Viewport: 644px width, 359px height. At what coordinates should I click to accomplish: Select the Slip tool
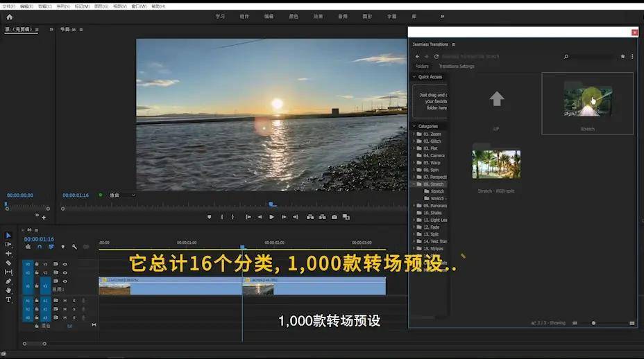[8, 272]
